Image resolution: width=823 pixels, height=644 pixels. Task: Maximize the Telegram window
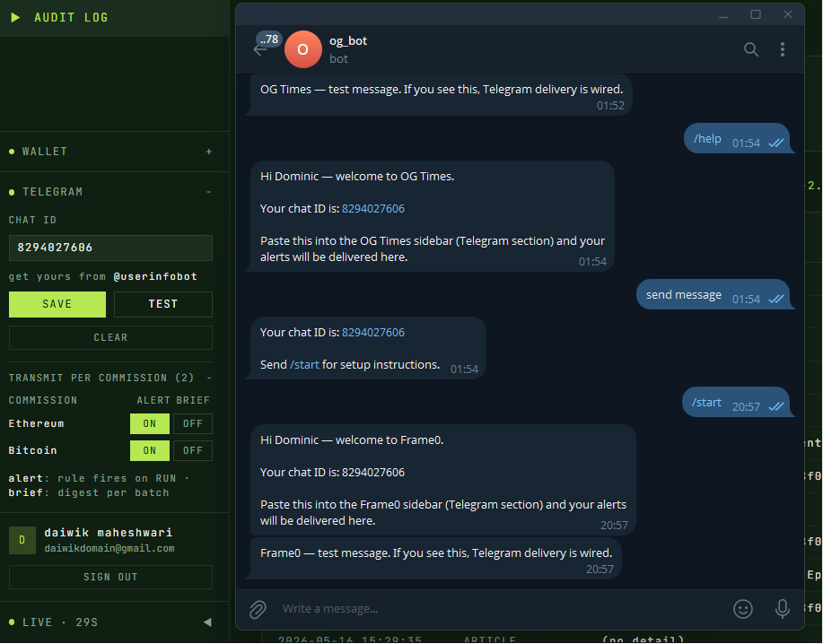click(x=756, y=14)
